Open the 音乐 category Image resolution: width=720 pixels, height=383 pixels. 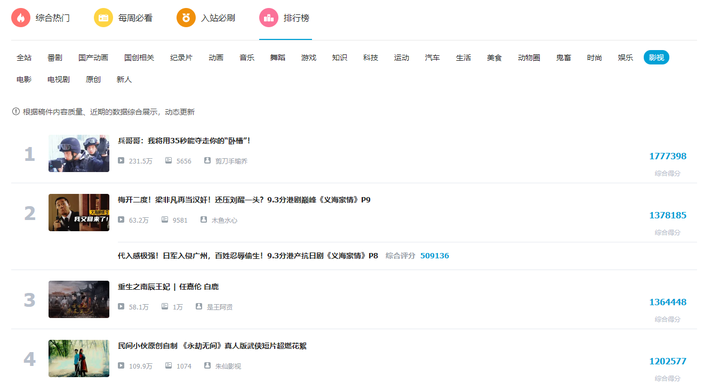247,57
